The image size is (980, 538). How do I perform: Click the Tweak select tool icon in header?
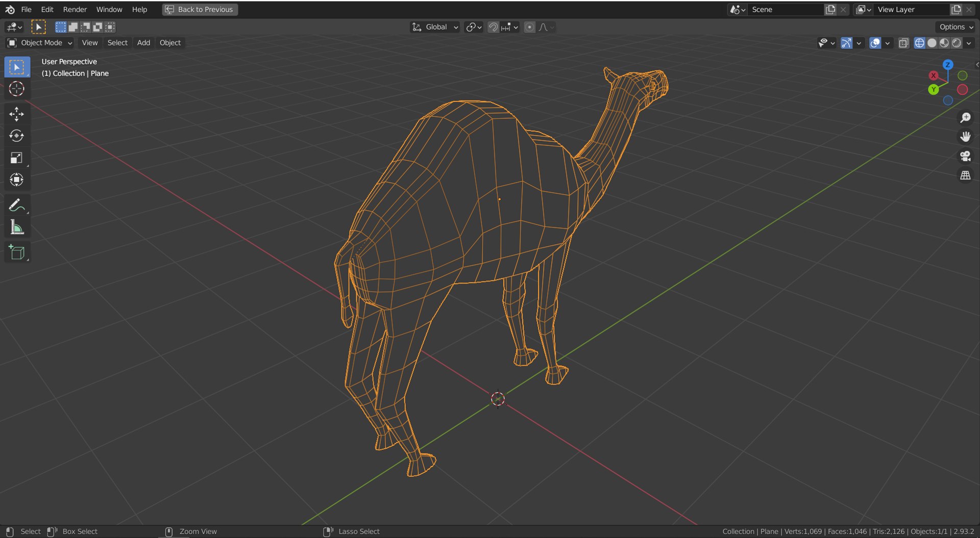[x=38, y=27]
